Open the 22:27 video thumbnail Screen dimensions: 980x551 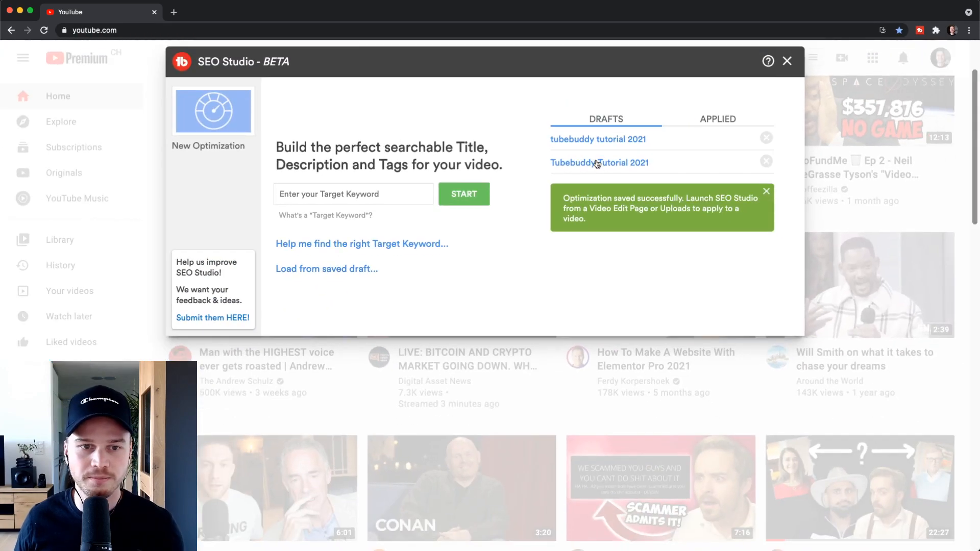tap(860, 488)
